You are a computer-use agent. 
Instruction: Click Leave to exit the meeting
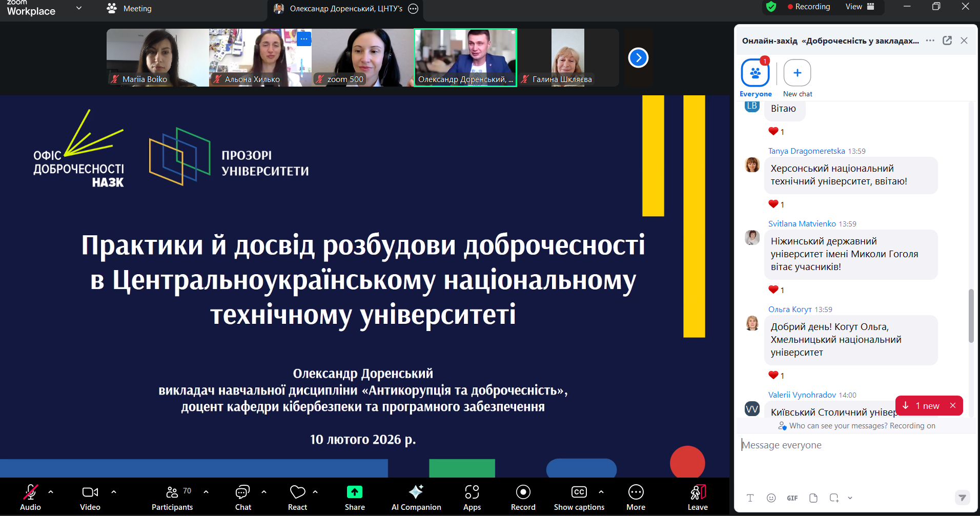coord(697,497)
